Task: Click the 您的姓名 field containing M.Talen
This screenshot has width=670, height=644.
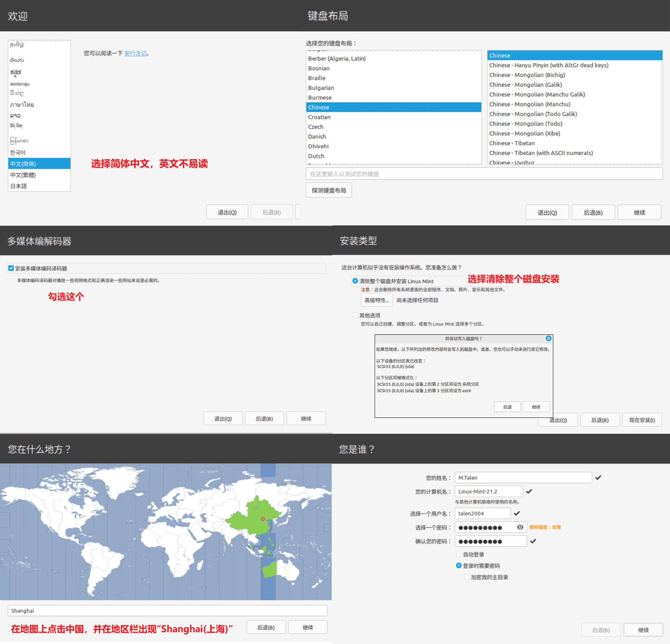Action: click(523, 478)
